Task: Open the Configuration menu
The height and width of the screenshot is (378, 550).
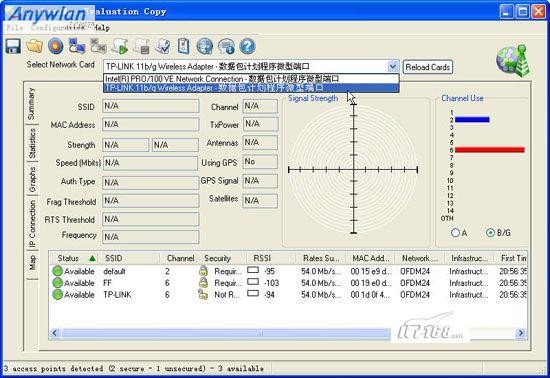Action: click(x=58, y=28)
